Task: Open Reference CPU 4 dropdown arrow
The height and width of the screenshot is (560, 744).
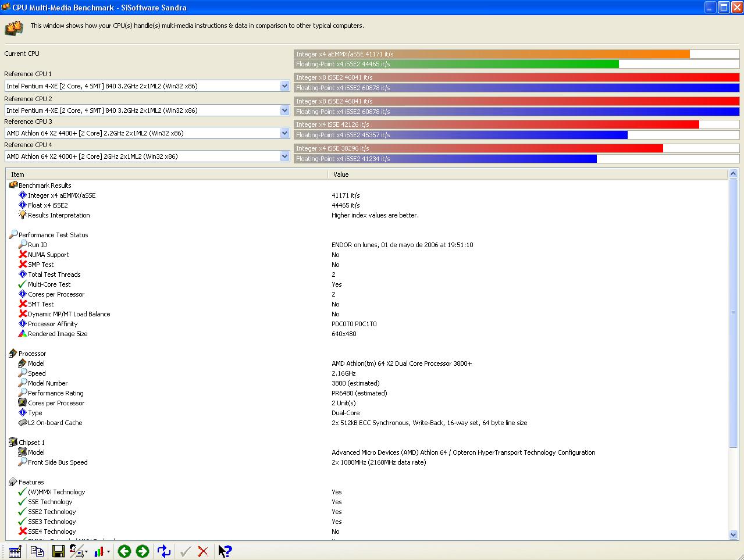Action: [284, 156]
